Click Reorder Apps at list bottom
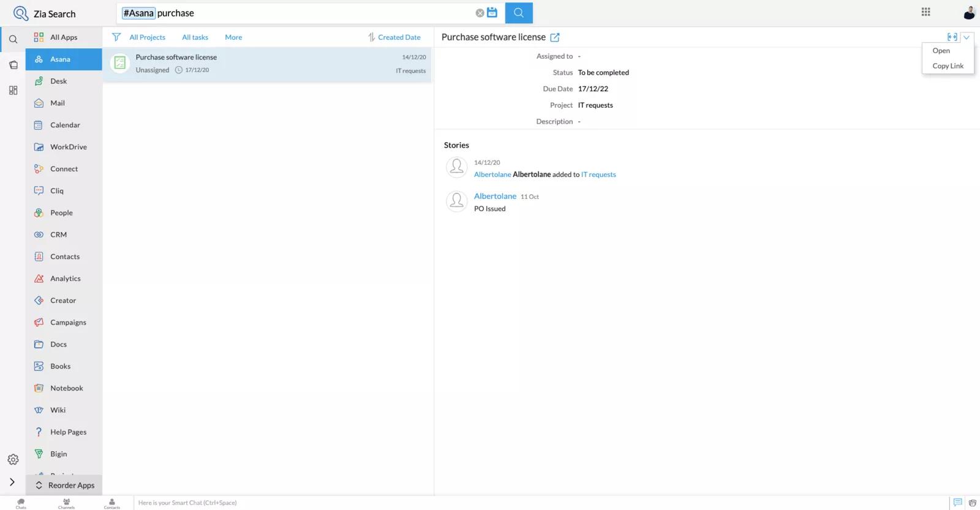Image resolution: width=980 pixels, height=510 pixels. point(64,486)
